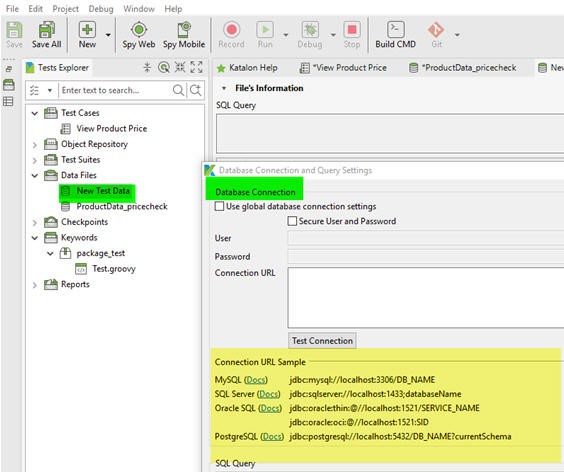Open the search filter dropdown arrow
564x472 pixels.
tap(50, 90)
